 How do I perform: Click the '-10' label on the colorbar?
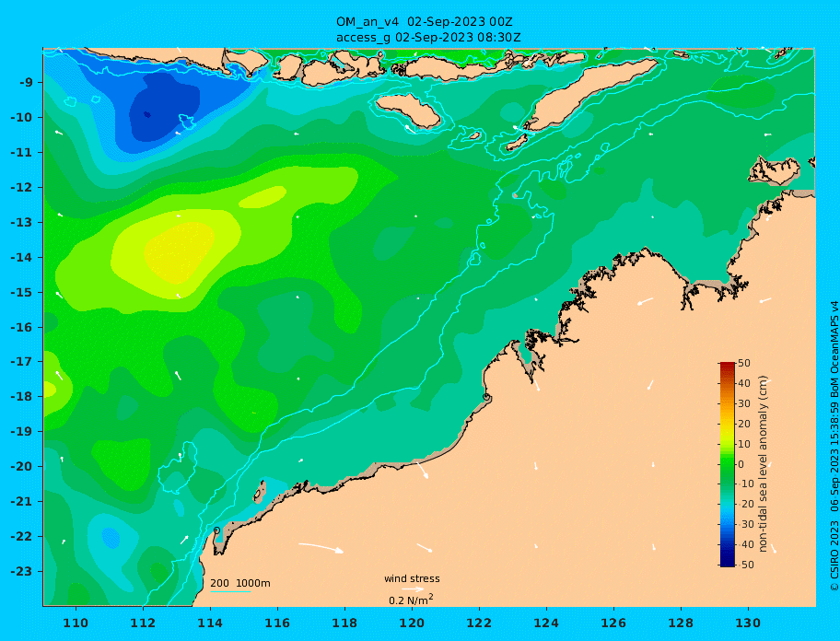click(x=744, y=484)
